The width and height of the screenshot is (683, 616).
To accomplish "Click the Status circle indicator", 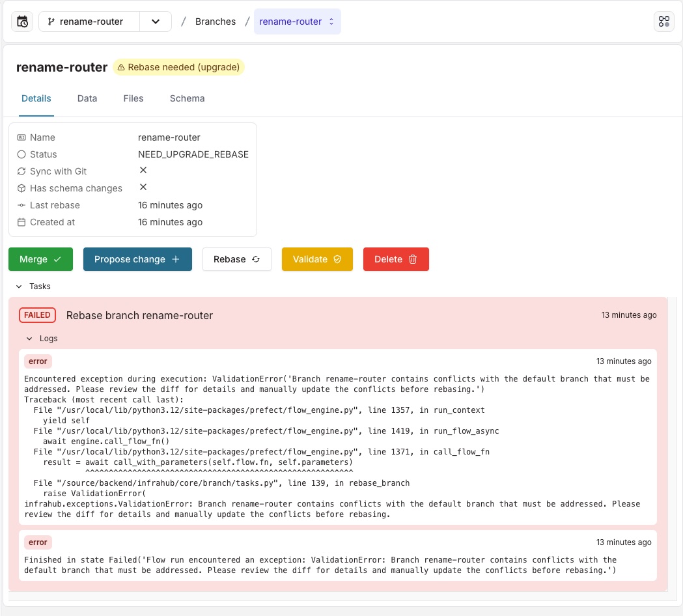I will [21, 154].
